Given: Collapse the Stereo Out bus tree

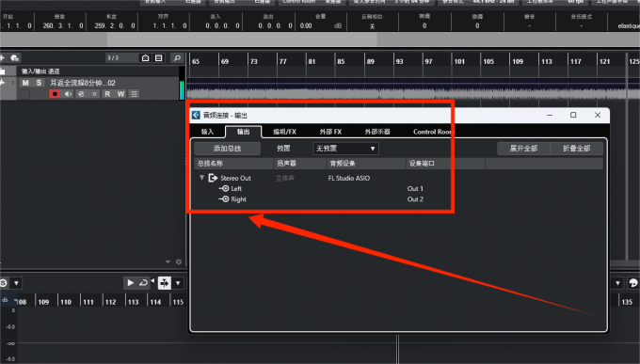Looking at the screenshot, I should click(x=201, y=178).
